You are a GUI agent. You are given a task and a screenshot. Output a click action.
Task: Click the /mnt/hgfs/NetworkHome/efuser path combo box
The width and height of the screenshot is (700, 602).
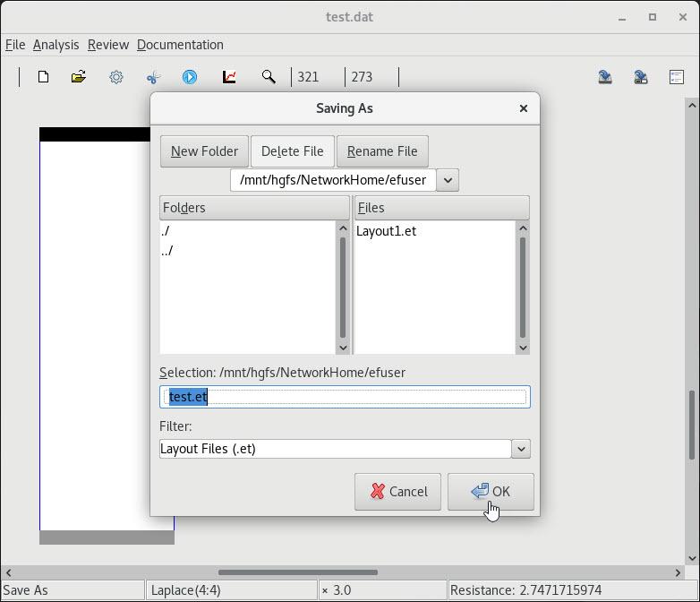pos(333,180)
